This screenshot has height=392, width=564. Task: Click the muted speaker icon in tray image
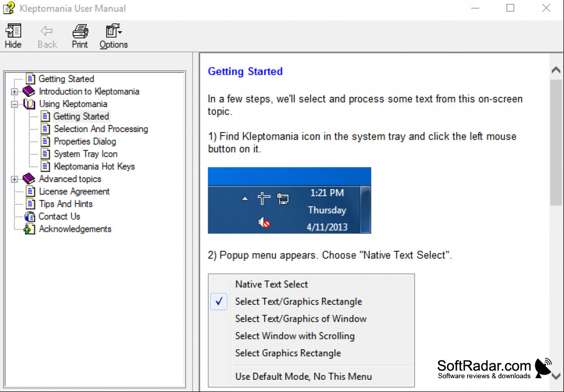click(264, 223)
